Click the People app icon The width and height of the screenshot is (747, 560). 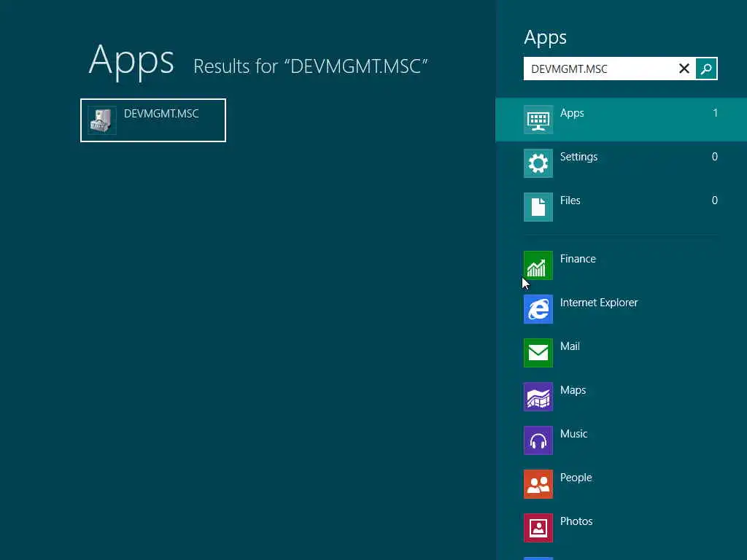tap(538, 484)
